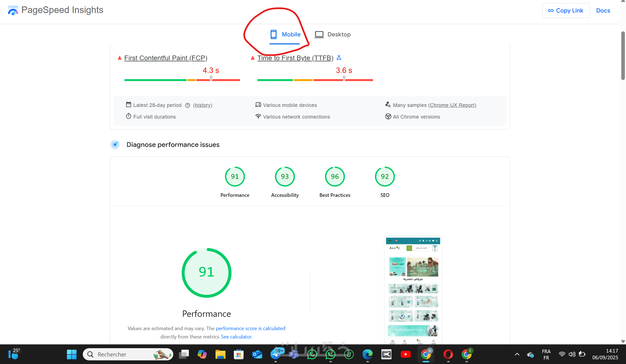The image size is (626, 364).
Task: Switch to the Desktop tab
Action: [333, 34]
